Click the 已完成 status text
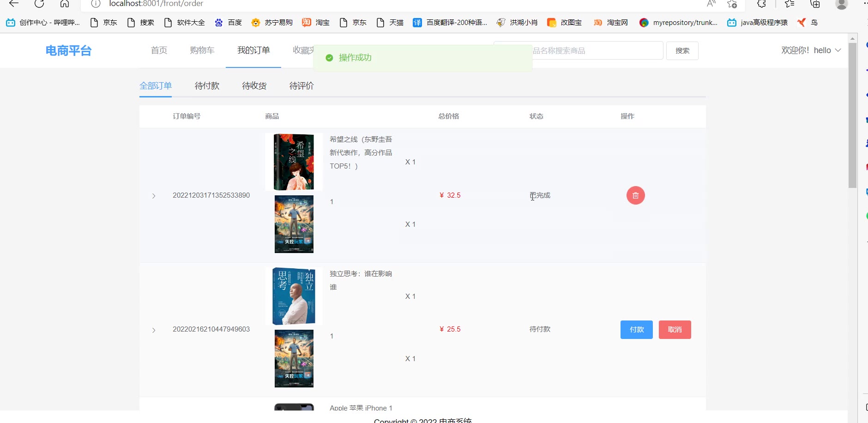Image resolution: width=868 pixels, height=423 pixels. click(x=540, y=195)
